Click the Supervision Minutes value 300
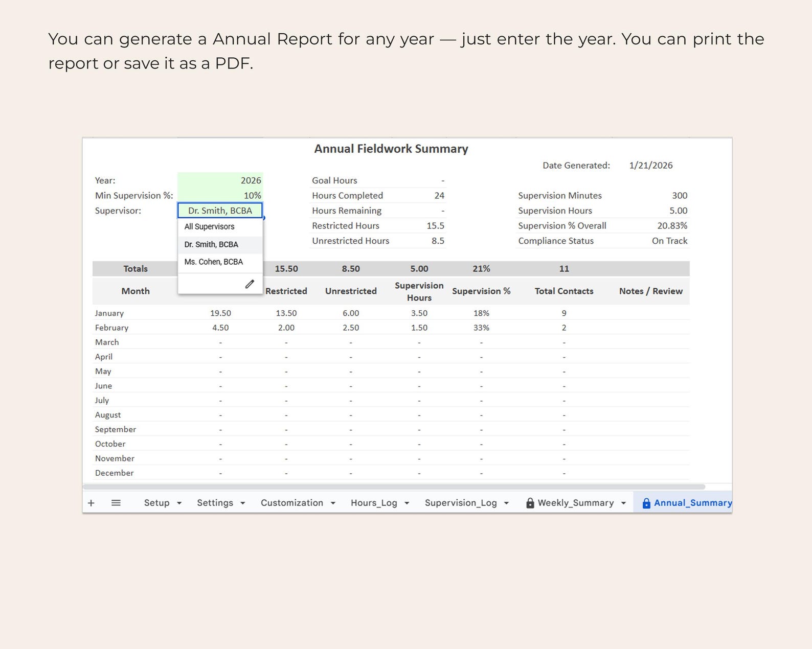 click(680, 195)
